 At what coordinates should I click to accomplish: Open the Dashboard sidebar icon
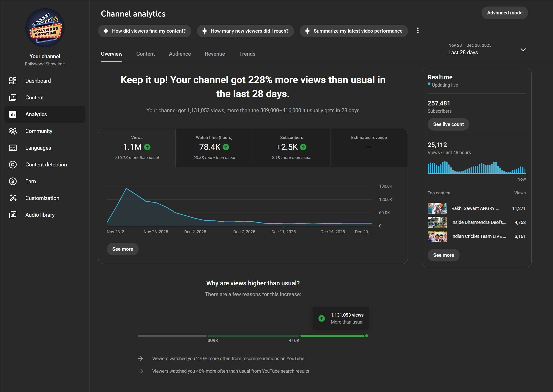[13, 81]
